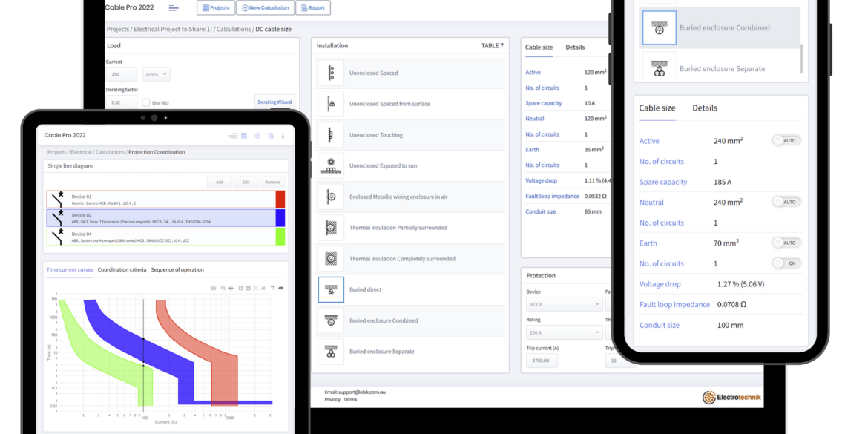The height and width of the screenshot is (434, 868).
Task: Select Unenclosed Spaced from surface icon
Action: click(331, 104)
